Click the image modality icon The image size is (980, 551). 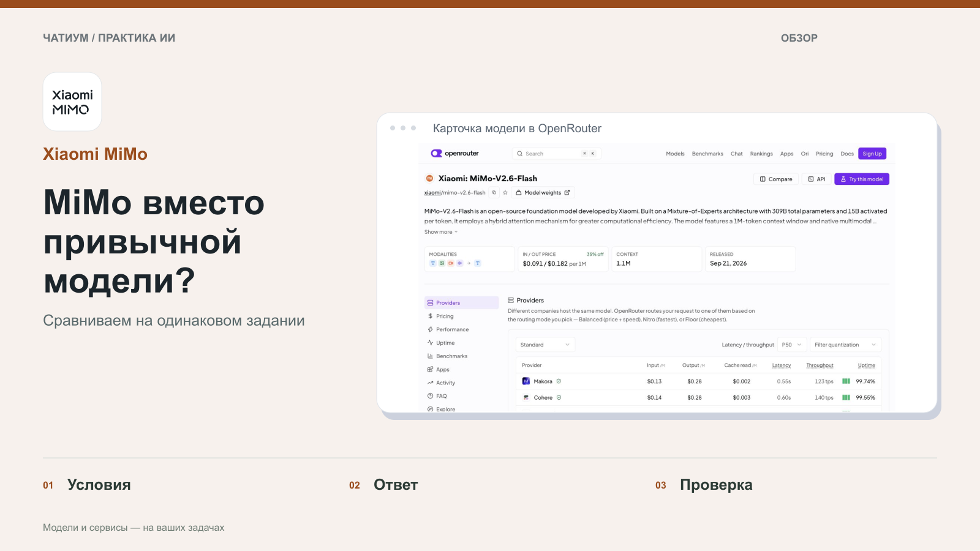pyautogui.click(x=442, y=263)
